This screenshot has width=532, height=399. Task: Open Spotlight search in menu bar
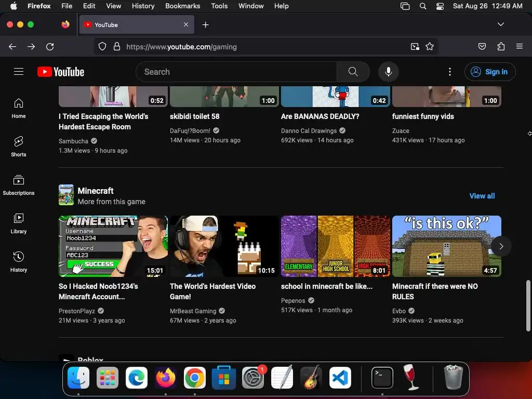coord(423,6)
